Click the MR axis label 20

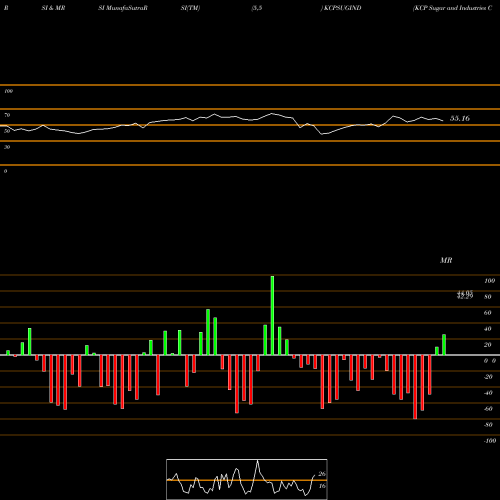(487, 345)
